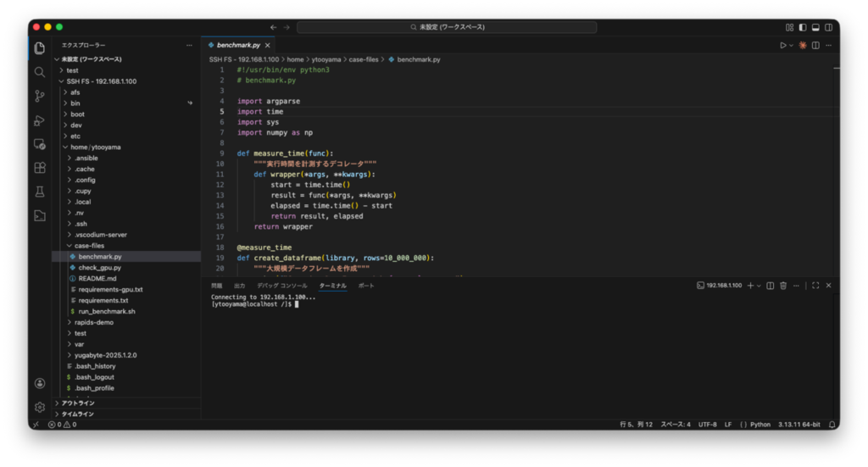
Task: Maximize the terminal panel size
Action: tap(815, 286)
